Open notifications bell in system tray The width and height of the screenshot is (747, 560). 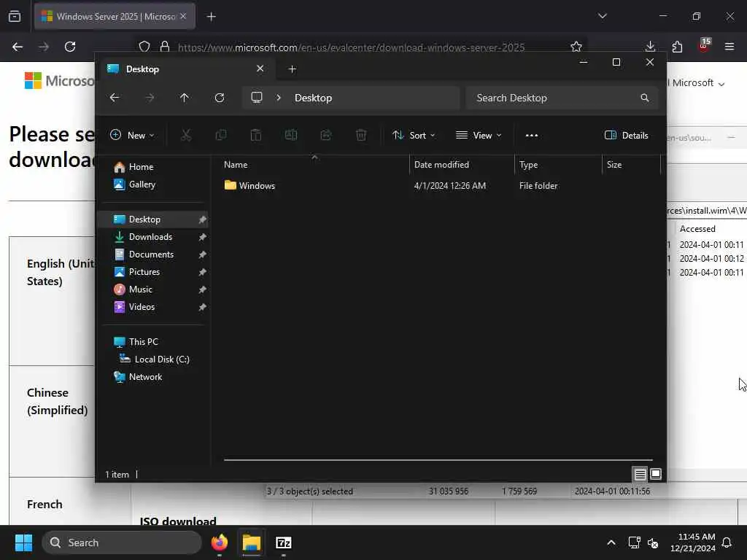[x=727, y=542]
